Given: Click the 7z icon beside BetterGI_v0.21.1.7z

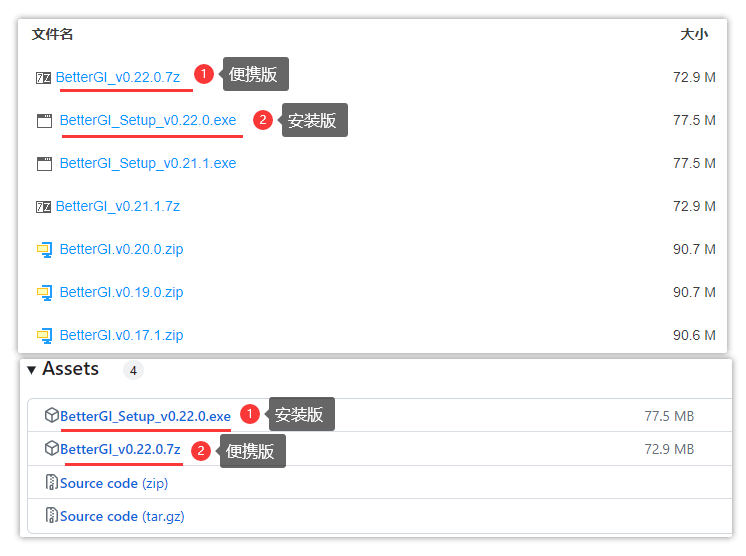Looking at the screenshot, I should pyautogui.click(x=43, y=206).
